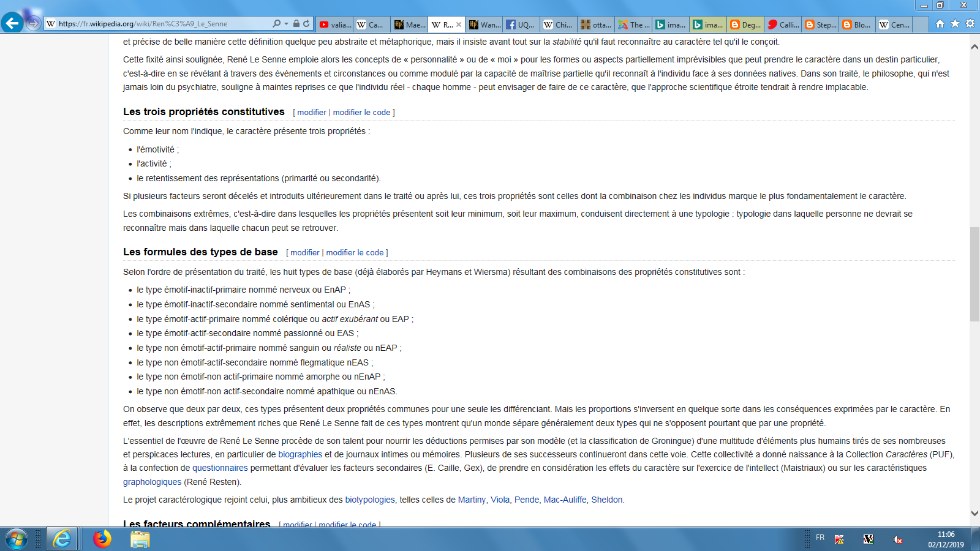Follow the 'Viola' link
Image resolution: width=980 pixels, height=551 pixels.
tap(500, 500)
